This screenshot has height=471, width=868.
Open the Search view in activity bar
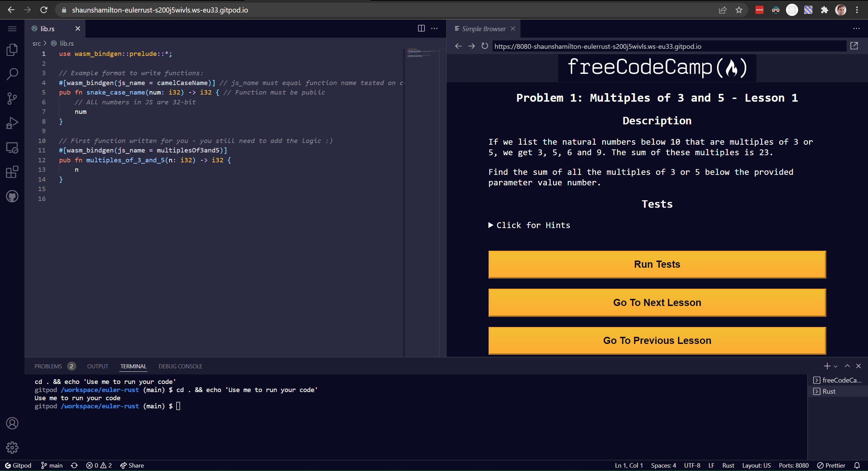pos(12,74)
